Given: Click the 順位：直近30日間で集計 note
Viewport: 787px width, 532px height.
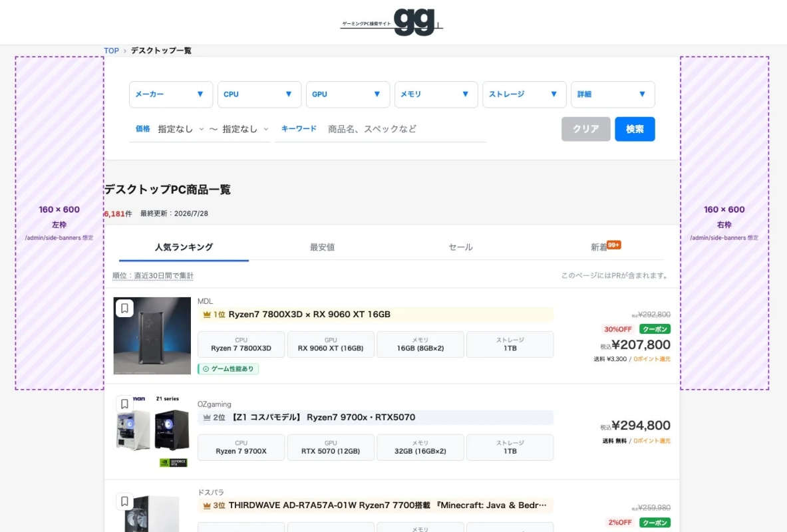Looking at the screenshot, I should point(152,275).
